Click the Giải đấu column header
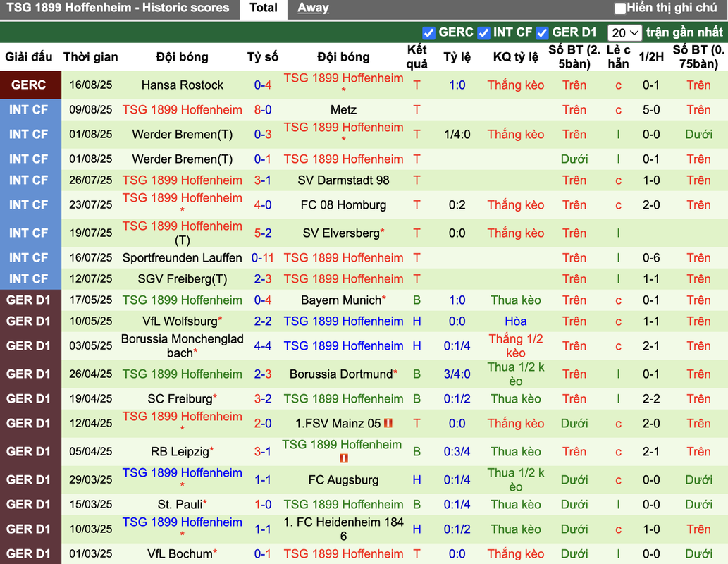 pos(29,56)
